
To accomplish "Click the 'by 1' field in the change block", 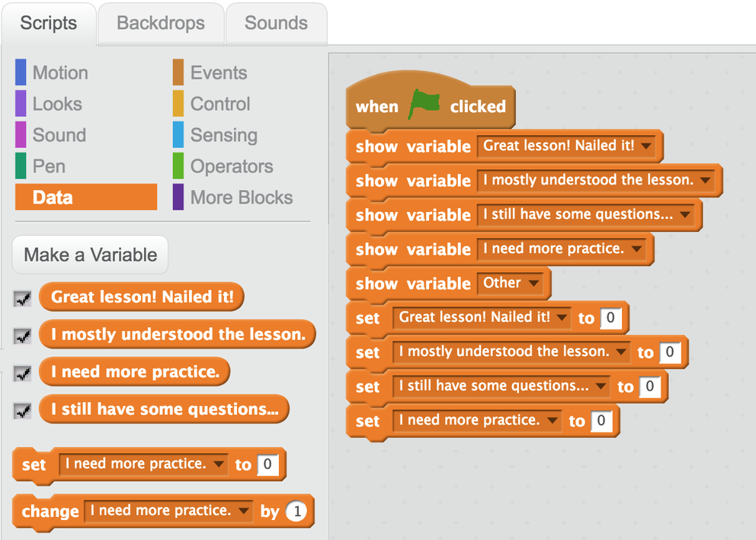I will (296, 511).
